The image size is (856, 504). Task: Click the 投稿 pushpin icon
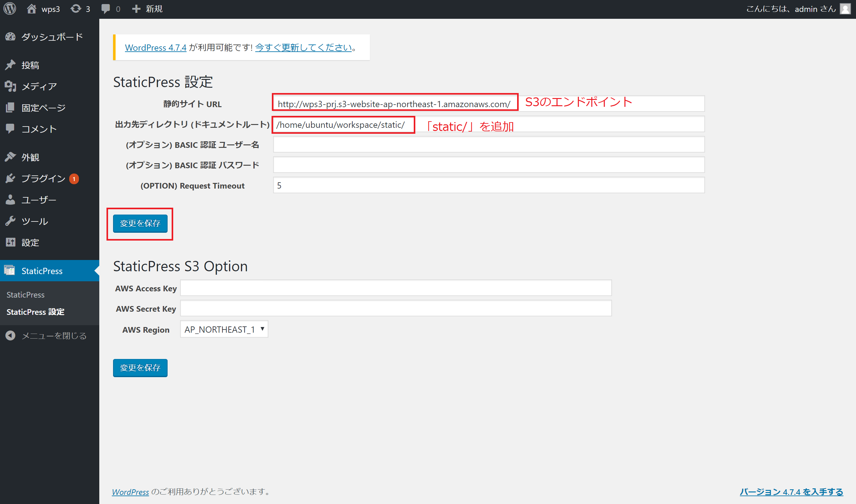(11, 65)
